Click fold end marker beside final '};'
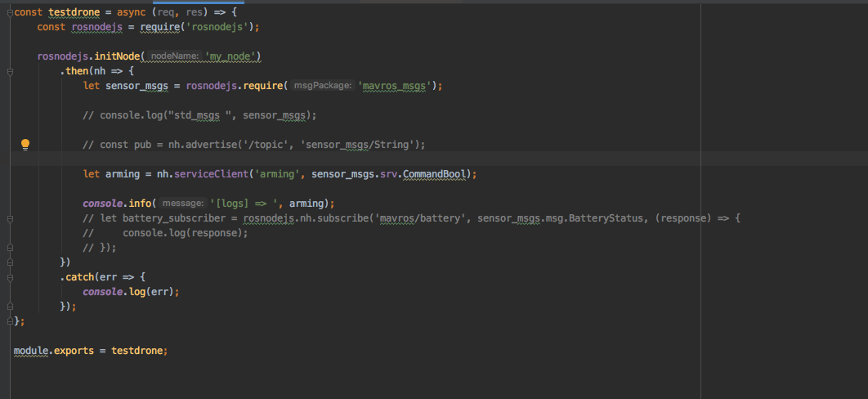The image size is (868, 399). click(10, 321)
